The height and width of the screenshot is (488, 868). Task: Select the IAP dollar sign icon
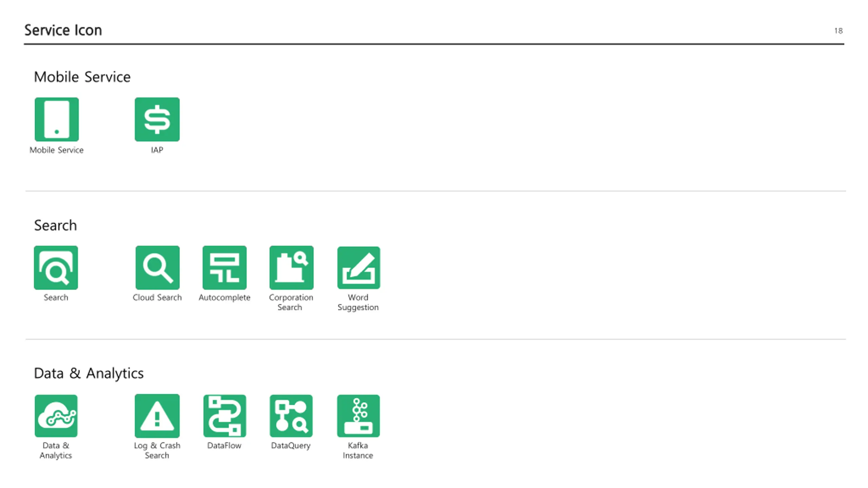coord(157,119)
